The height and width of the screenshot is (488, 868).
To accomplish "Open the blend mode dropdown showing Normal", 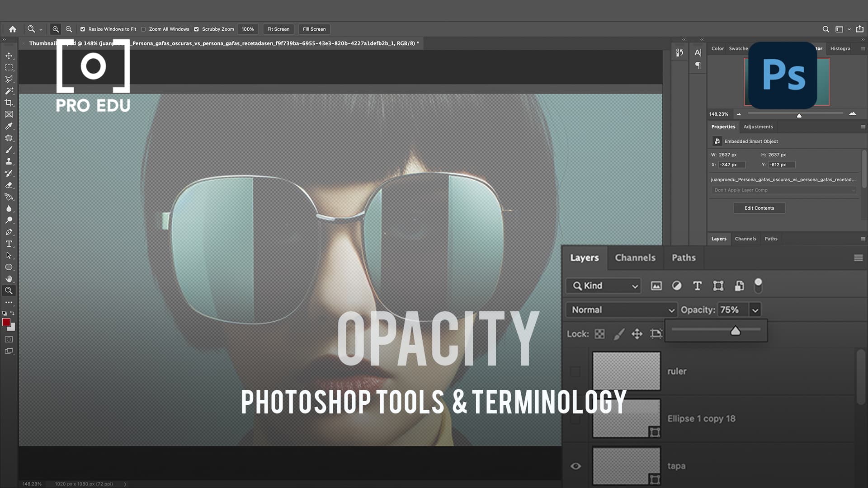I will tap(621, 310).
